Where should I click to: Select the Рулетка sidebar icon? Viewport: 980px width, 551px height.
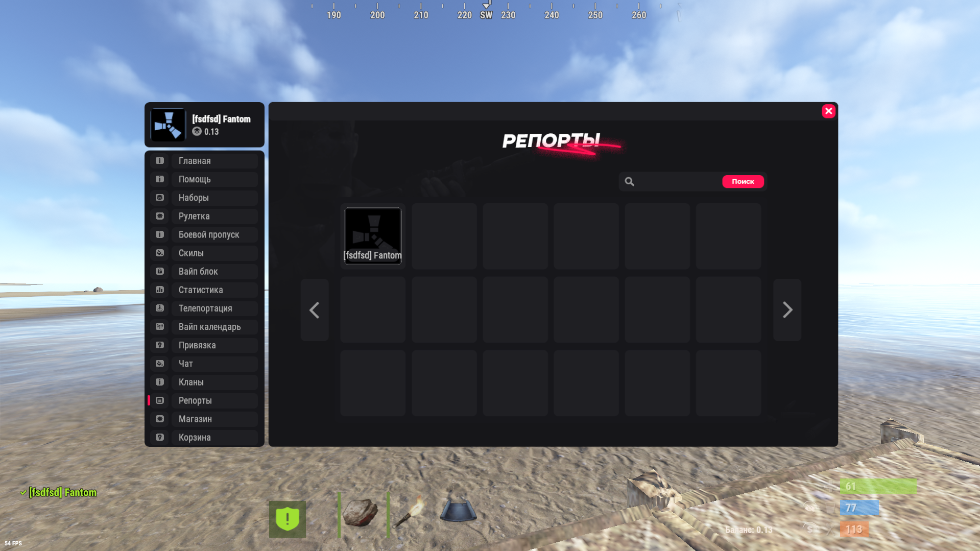[159, 216]
